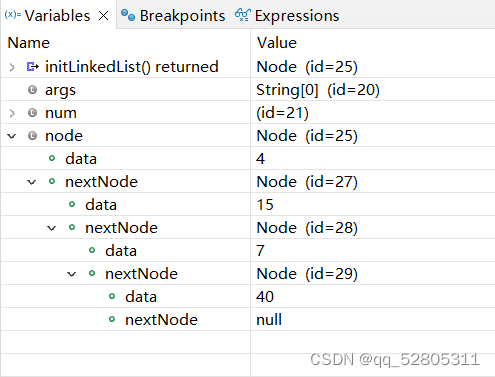
Task: Click the Variables view icon
Action: (x=13, y=15)
